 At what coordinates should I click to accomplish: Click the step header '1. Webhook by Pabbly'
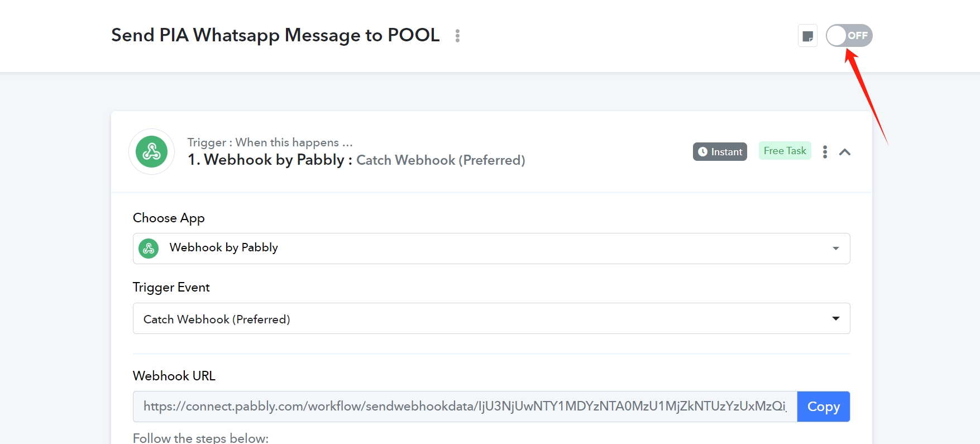click(266, 160)
